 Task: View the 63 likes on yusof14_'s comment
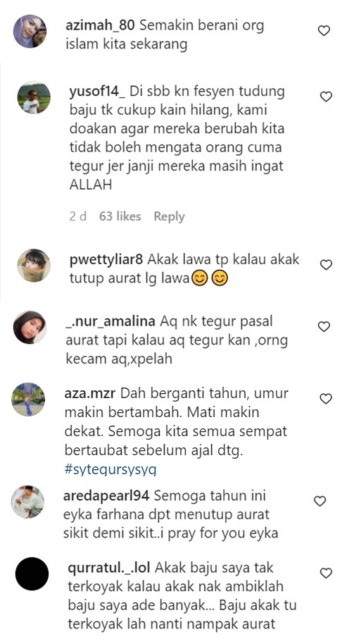pyautogui.click(x=120, y=216)
